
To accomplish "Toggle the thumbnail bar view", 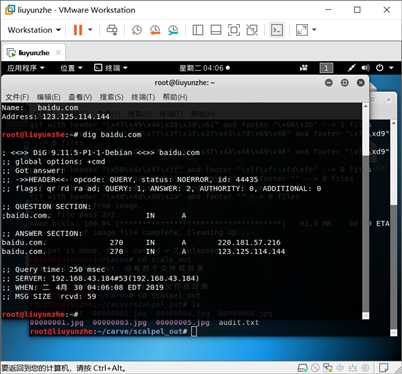I will pyautogui.click(x=216, y=30).
